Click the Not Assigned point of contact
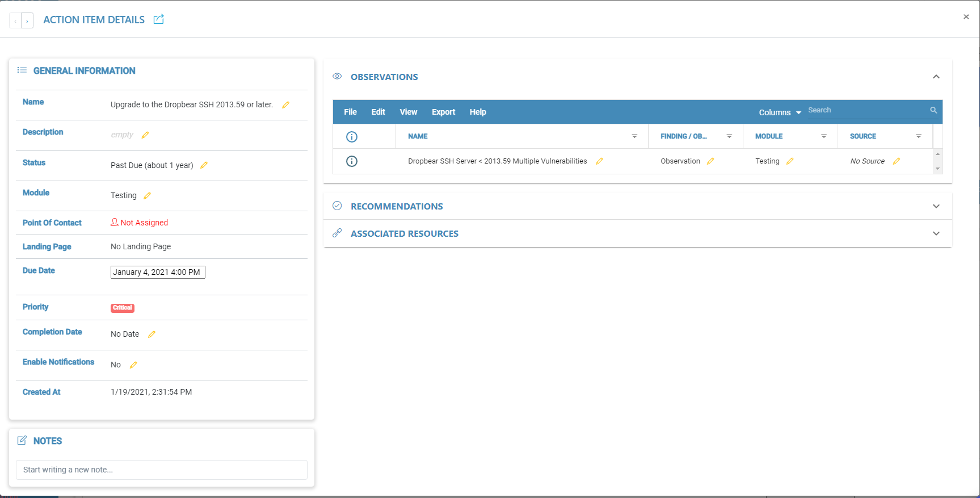 [x=140, y=223]
